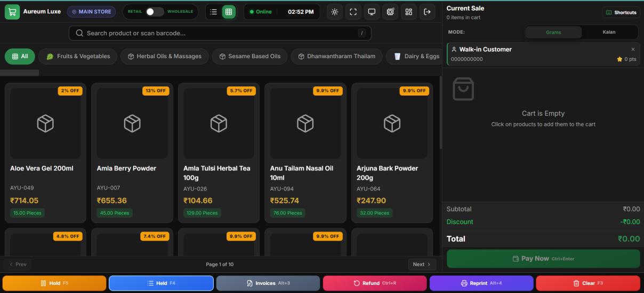Click the logout icon
This screenshot has height=293, width=644.
point(427,12)
